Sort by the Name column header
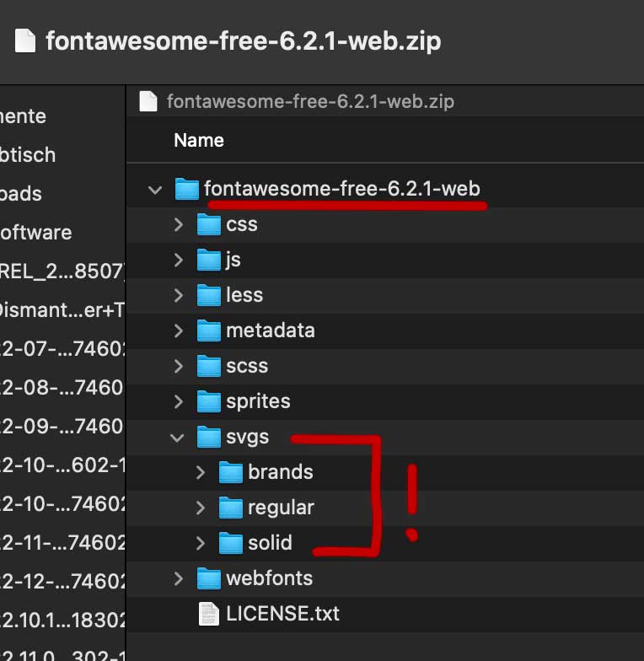Viewport: 644px width, 661px height. tap(199, 140)
